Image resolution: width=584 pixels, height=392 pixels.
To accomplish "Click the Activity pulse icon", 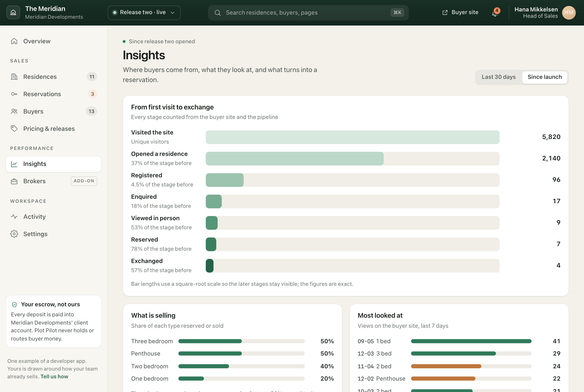I will pos(14,217).
